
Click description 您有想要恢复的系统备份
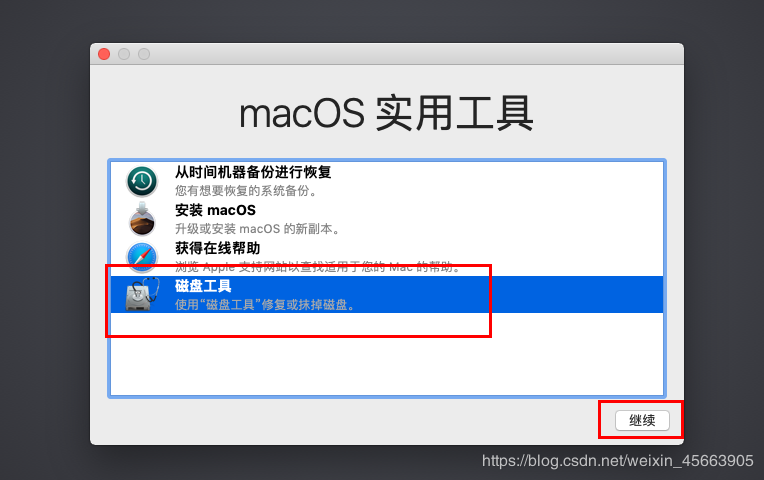(x=246, y=191)
